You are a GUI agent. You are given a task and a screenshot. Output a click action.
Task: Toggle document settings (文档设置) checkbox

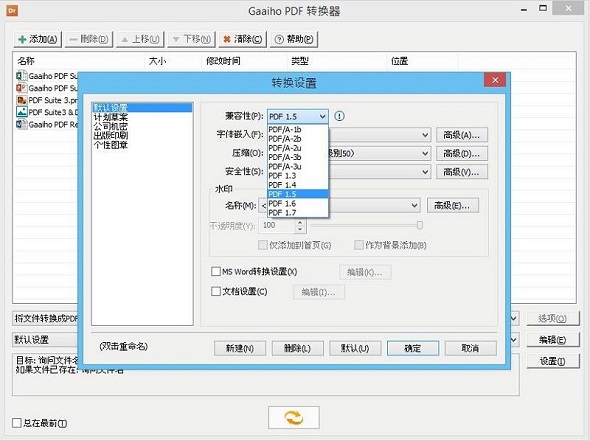point(216,291)
